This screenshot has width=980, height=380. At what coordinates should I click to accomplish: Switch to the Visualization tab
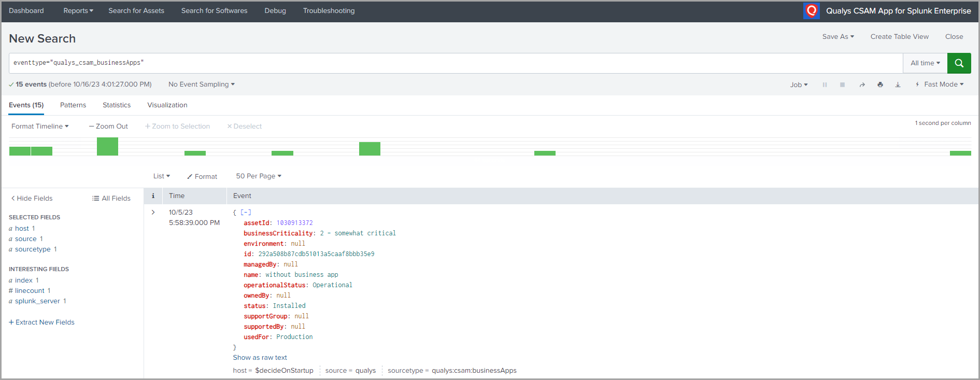point(167,105)
